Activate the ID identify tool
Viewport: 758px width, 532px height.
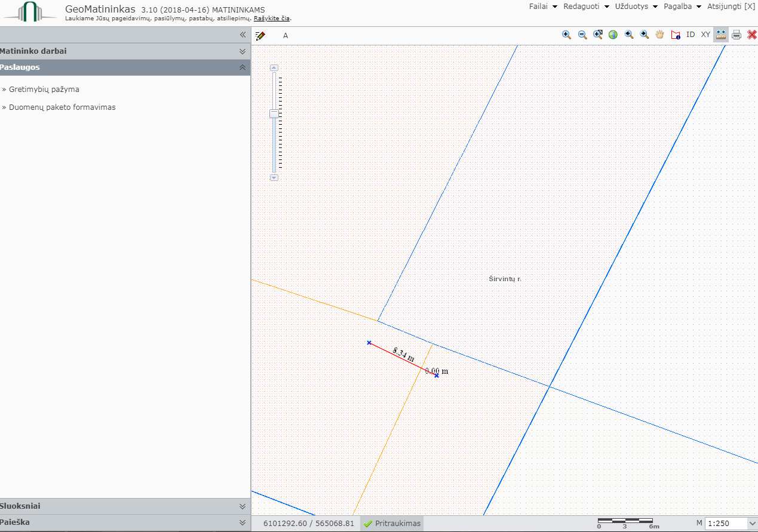691,35
